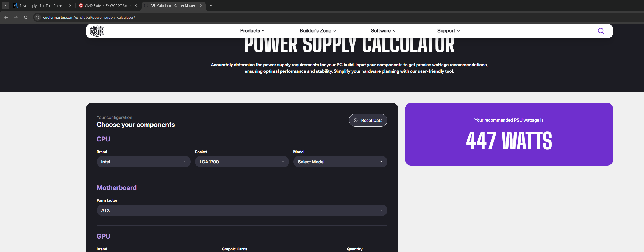Go back with browser back arrow
The width and height of the screenshot is (644, 252).
tap(6, 17)
